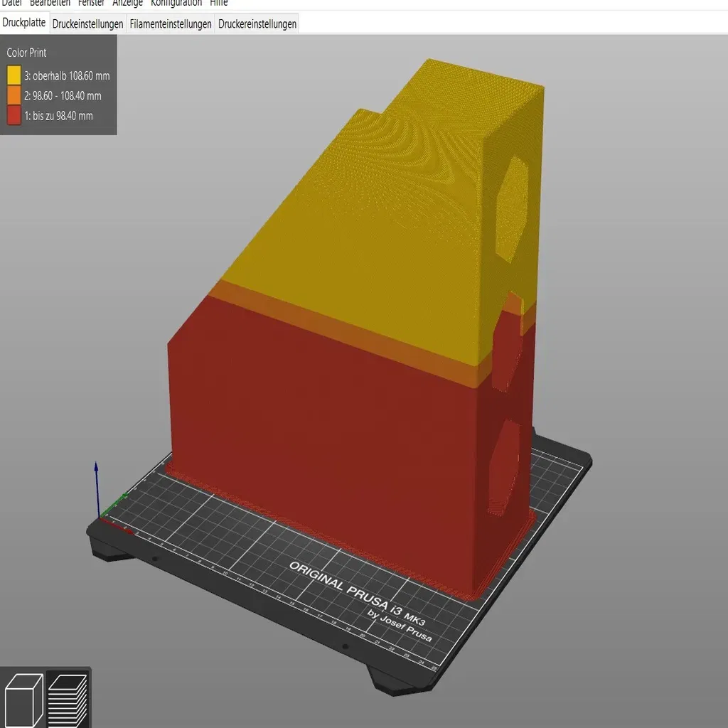
Task: Open the Bearbeiten menu
Action: click(x=50, y=3)
